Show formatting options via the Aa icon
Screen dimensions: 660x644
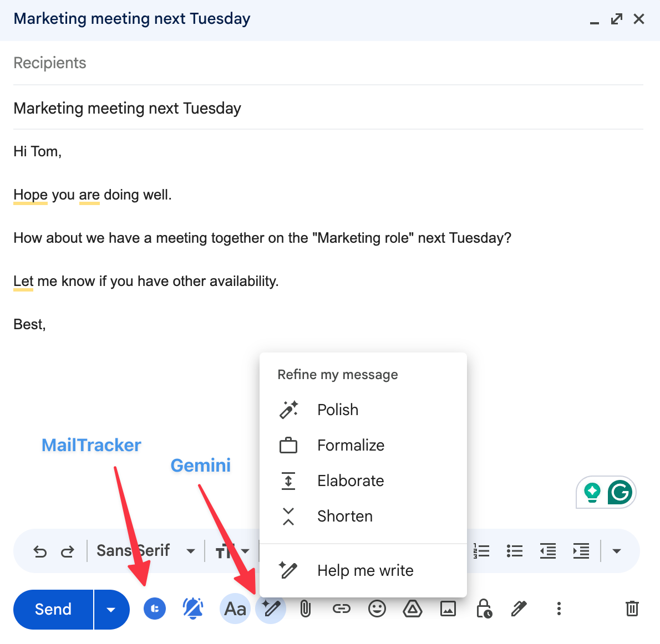(x=235, y=609)
